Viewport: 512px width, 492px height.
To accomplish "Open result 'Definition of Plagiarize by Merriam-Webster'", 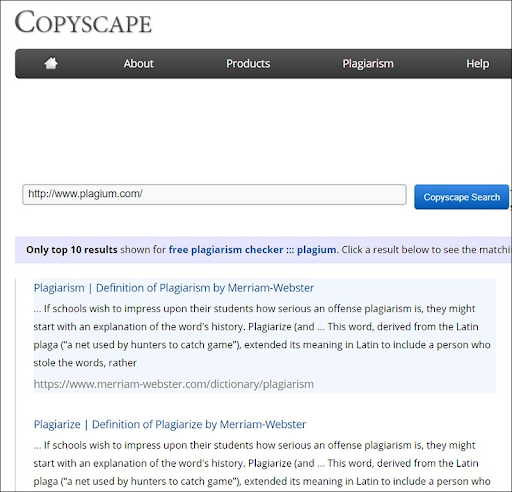I will [x=170, y=425].
